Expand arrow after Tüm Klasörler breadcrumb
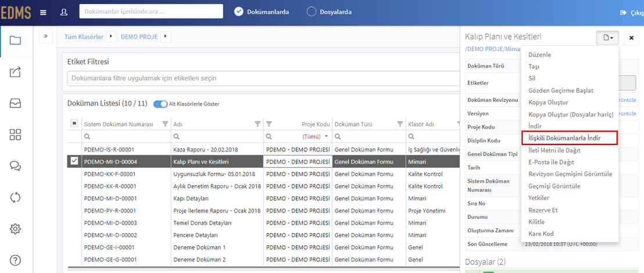Viewport: 644px width, 273px height. tap(111, 37)
